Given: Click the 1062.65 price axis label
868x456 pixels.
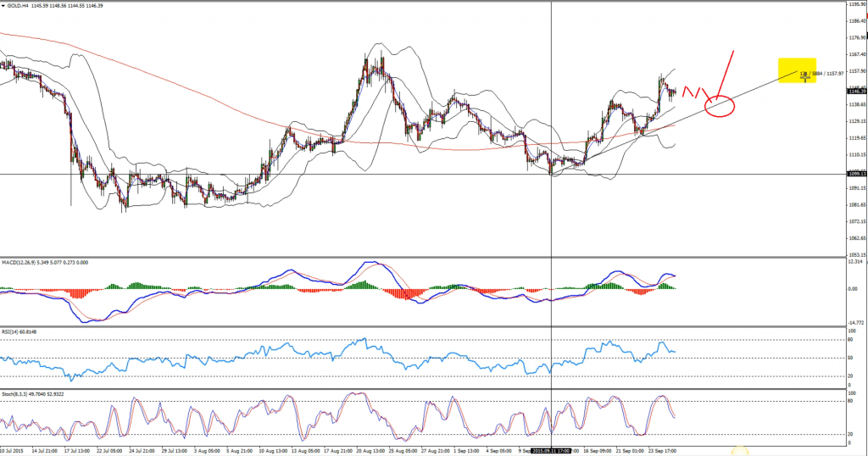Looking at the screenshot, I should coord(857,238).
